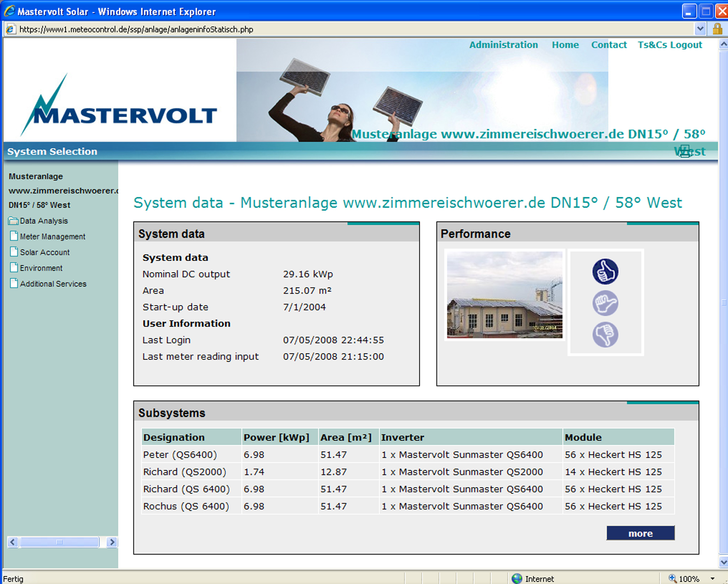Screen dimensions: 728x584
Task: Go to the Home page link
Action: click(x=565, y=45)
